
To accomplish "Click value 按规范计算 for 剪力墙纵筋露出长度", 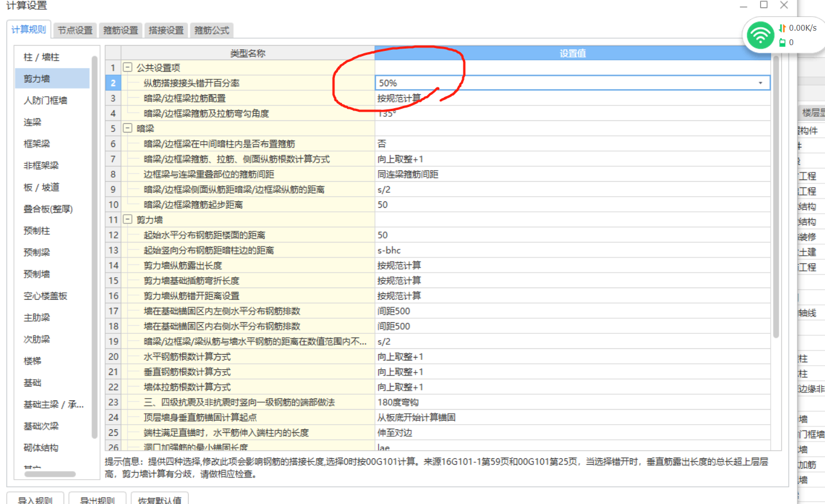I will pyautogui.click(x=399, y=266).
